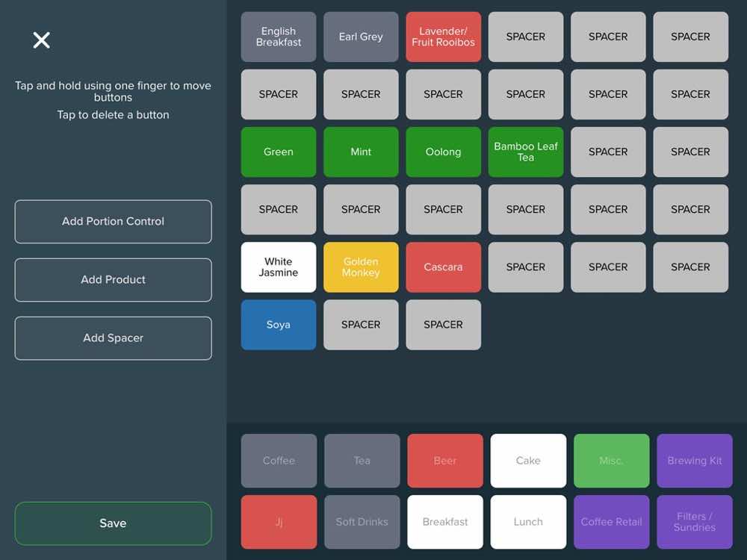Delete the red Cascara button
This screenshot has width=747, height=560.
click(x=443, y=267)
